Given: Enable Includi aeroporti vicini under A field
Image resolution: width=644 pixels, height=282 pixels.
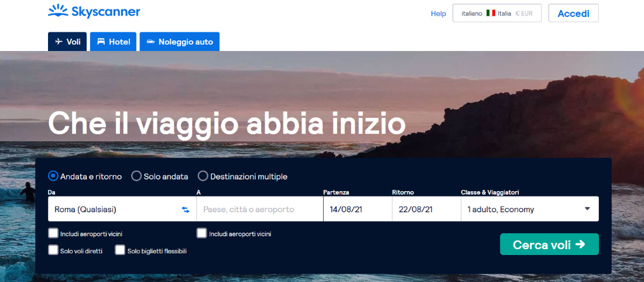Looking at the screenshot, I should click(201, 233).
